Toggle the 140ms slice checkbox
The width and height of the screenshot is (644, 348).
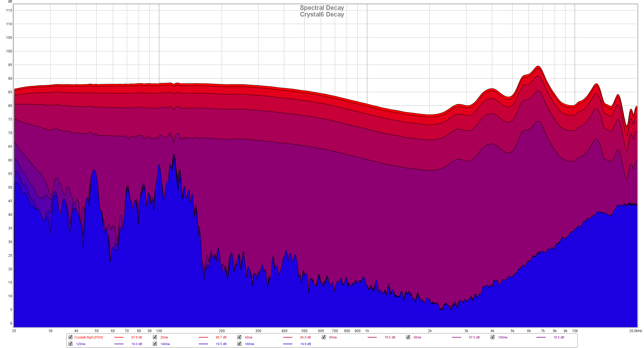point(155,344)
